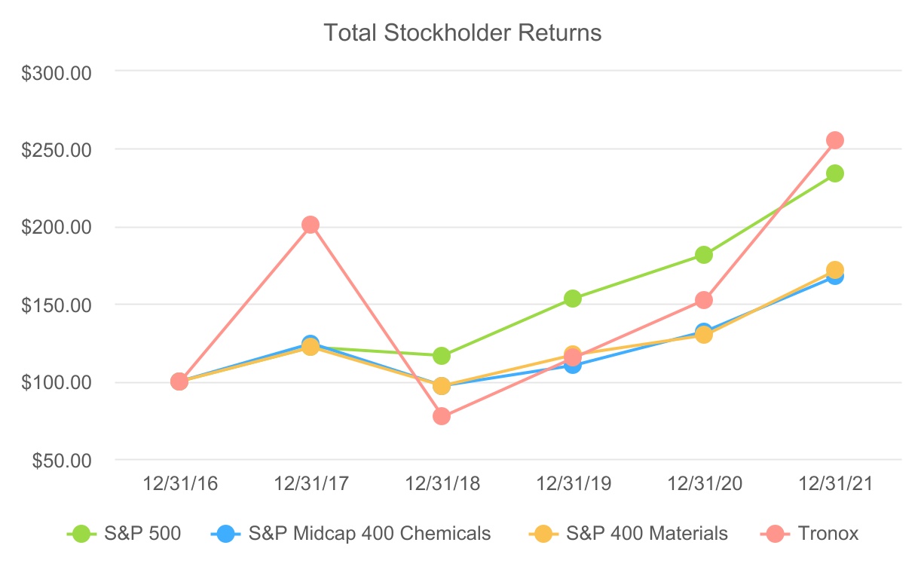Image resolution: width=924 pixels, height=573 pixels.
Task: Click the Total Stockholder Returns chart title
Action: 462,33
